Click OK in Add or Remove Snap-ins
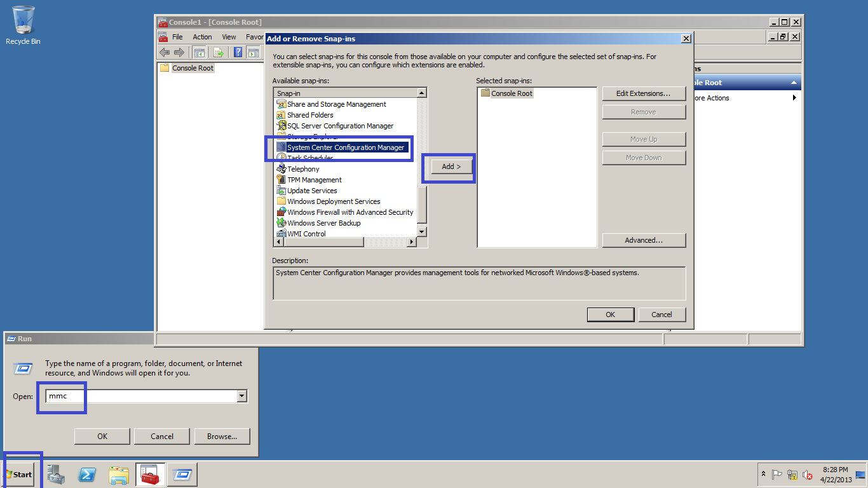Viewport: 868px width, 488px height. click(611, 314)
